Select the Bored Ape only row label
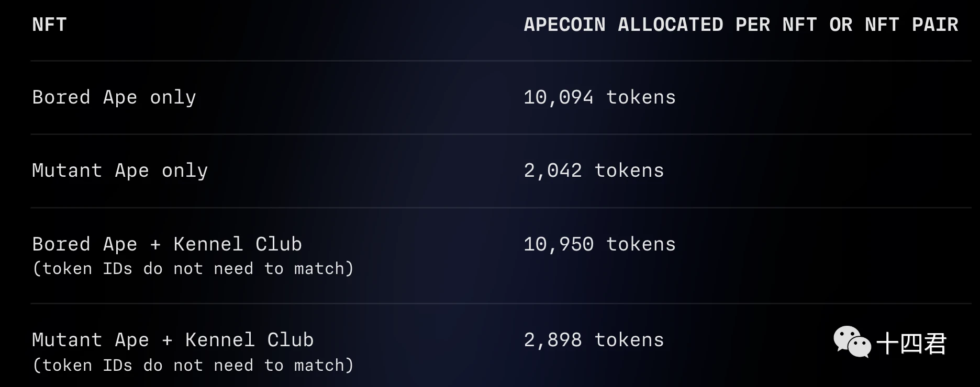This screenshot has width=980, height=387. tap(114, 97)
